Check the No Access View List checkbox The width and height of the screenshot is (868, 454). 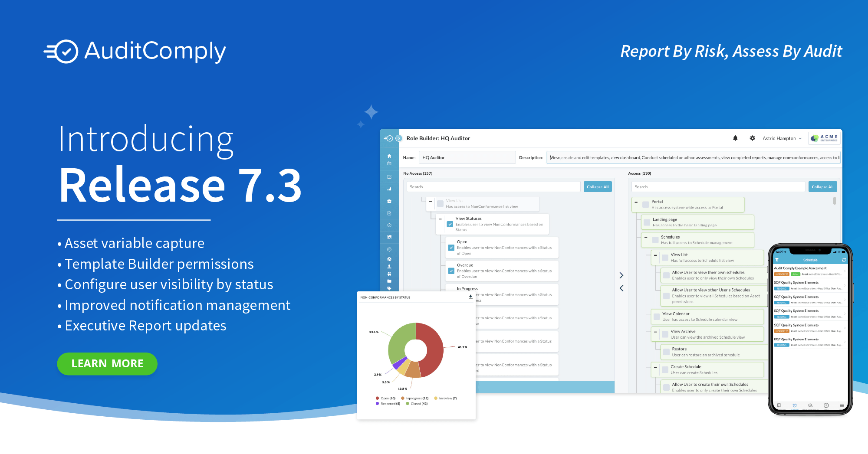pos(440,203)
